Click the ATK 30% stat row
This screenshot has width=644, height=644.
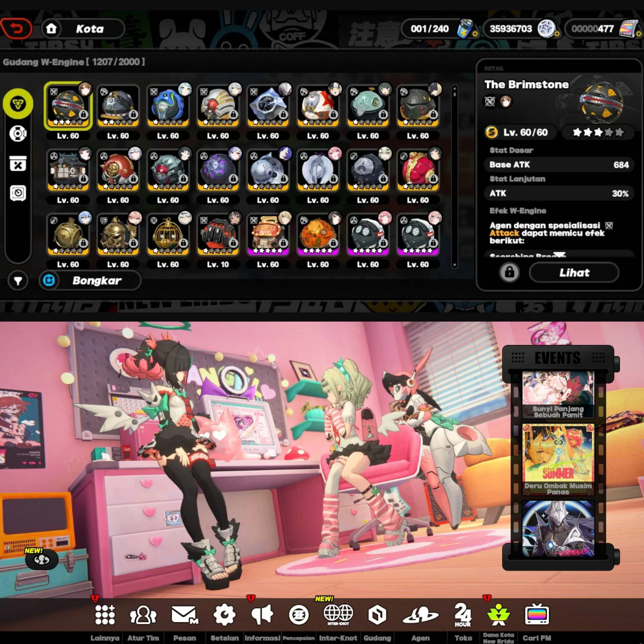[x=558, y=194]
